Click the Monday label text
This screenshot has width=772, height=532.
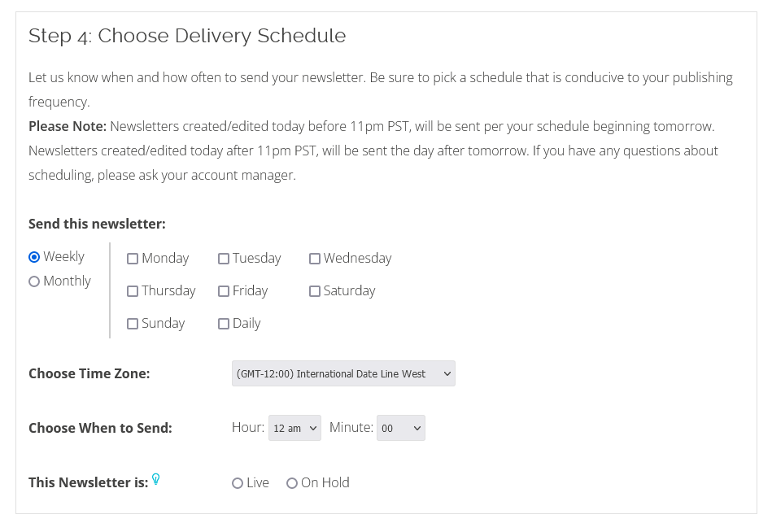point(165,258)
